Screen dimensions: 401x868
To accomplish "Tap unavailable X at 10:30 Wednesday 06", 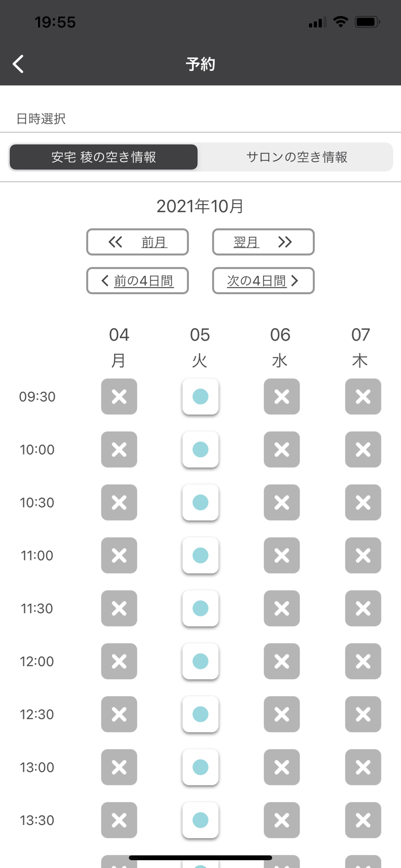I will click(x=282, y=502).
